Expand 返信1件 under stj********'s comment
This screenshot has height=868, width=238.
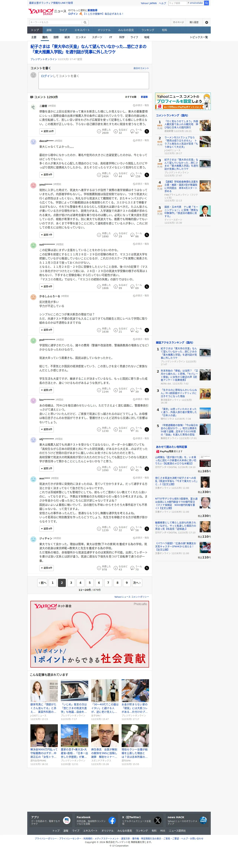click(47, 469)
